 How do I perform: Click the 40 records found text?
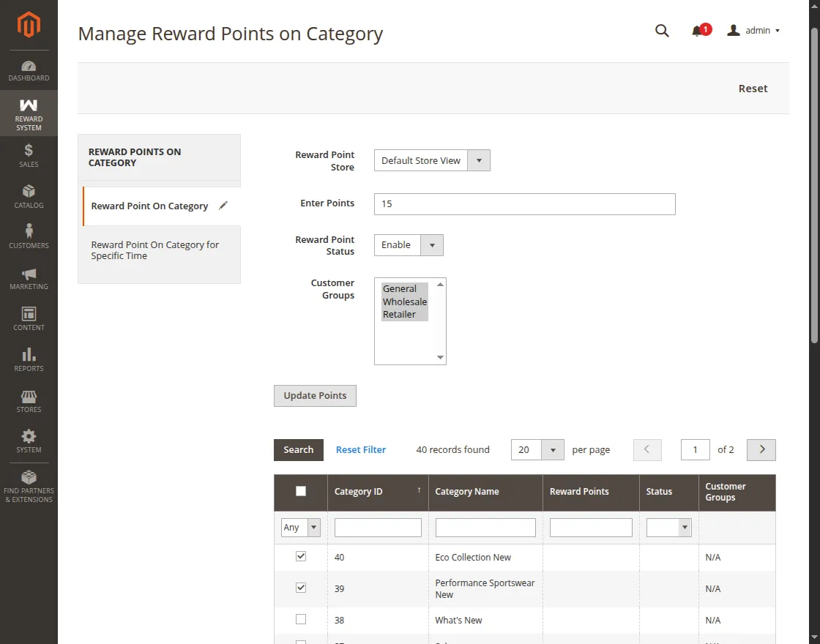(x=453, y=449)
